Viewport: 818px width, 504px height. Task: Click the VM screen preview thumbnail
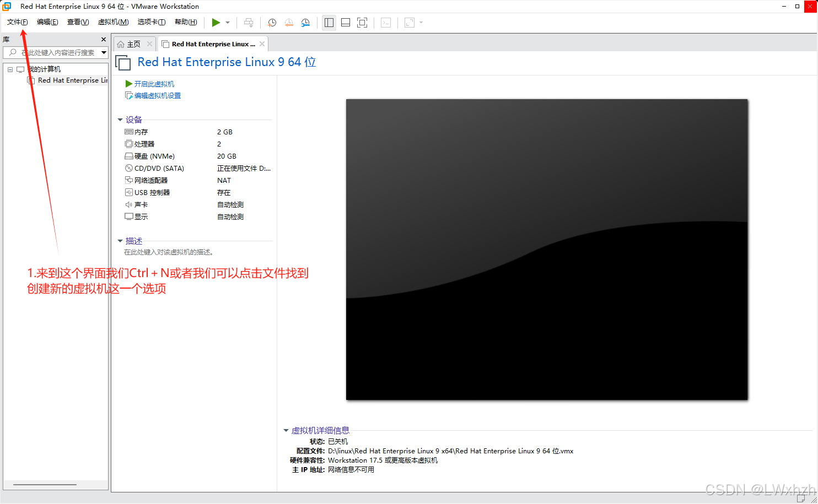547,250
